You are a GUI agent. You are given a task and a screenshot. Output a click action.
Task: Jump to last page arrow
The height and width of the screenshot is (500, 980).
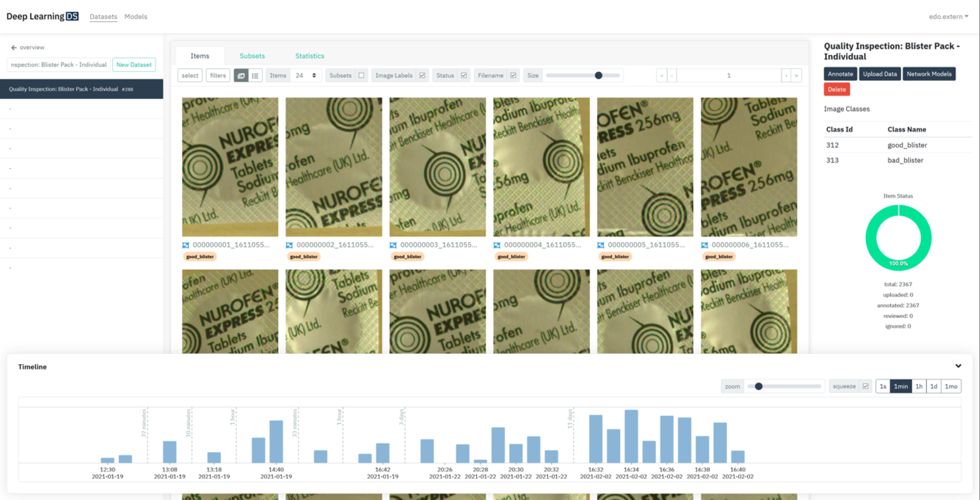(796, 75)
